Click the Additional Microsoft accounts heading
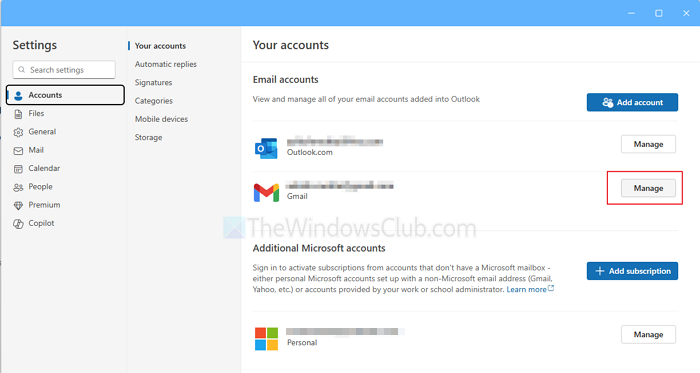Viewport: 700px width, 373px height. pos(319,248)
